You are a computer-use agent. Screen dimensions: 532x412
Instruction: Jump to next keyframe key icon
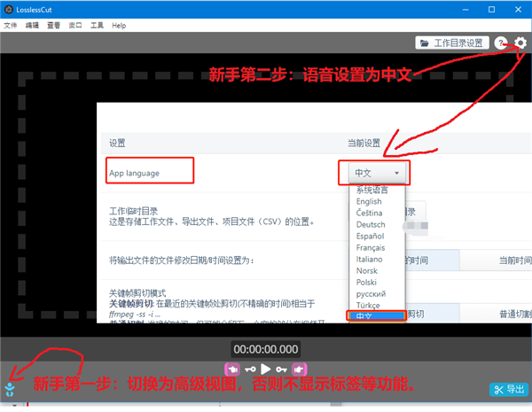pos(281,369)
